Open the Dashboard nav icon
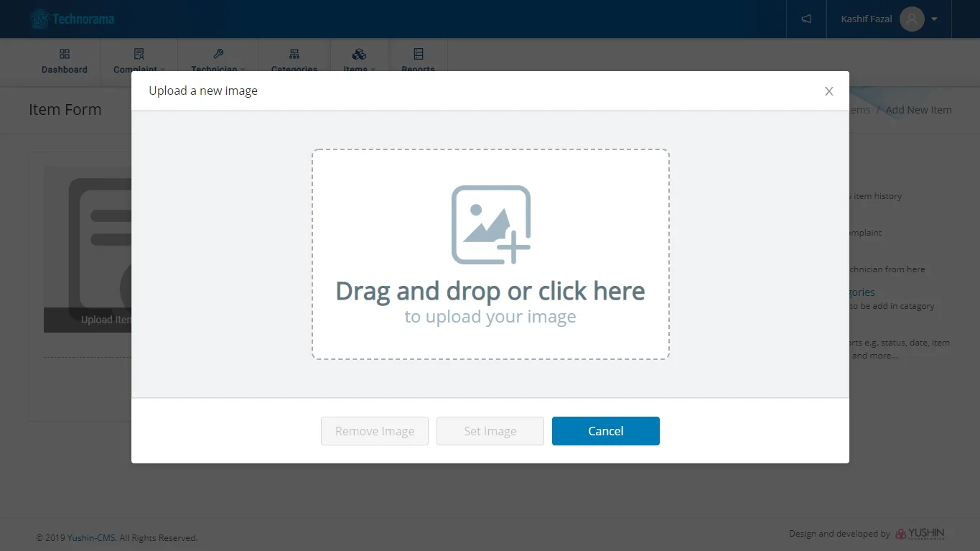Viewport: 980px width, 551px height. (65, 54)
